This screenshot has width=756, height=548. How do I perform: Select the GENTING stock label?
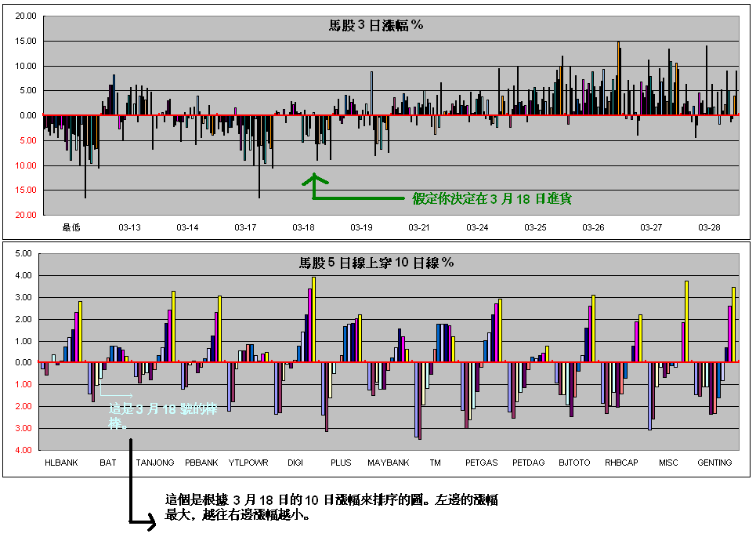714,463
